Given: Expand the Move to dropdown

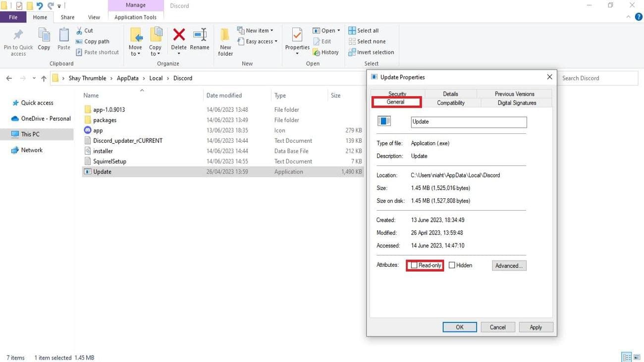Looking at the screenshot, I should pos(135,54).
